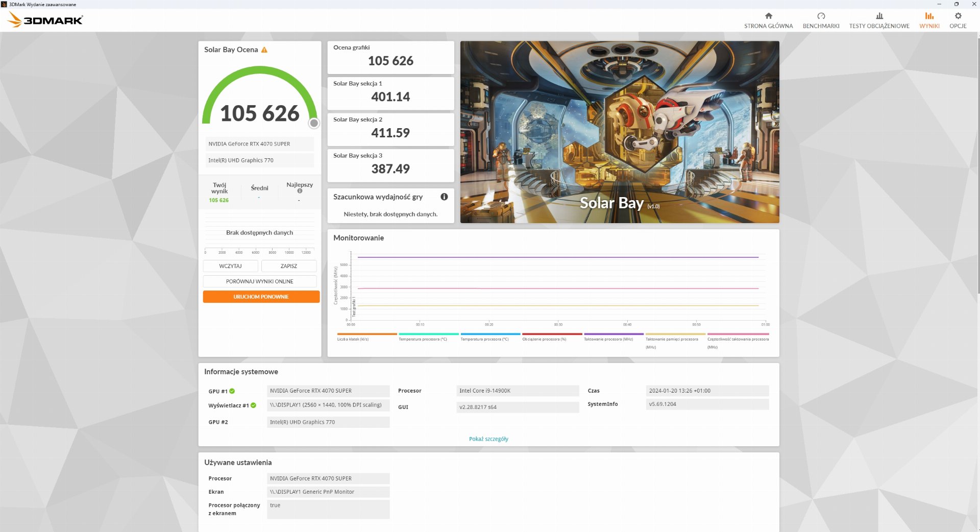980x532 pixels.
Task: Select the TESTY OBCIĄŻENIOWE menu label
Action: click(x=879, y=26)
